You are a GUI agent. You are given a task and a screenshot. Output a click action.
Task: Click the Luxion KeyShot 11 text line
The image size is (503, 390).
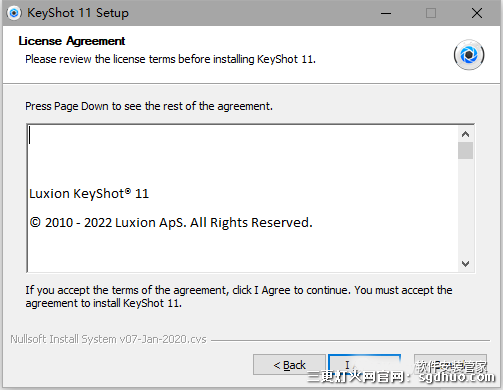pyautogui.click(x=89, y=194)
